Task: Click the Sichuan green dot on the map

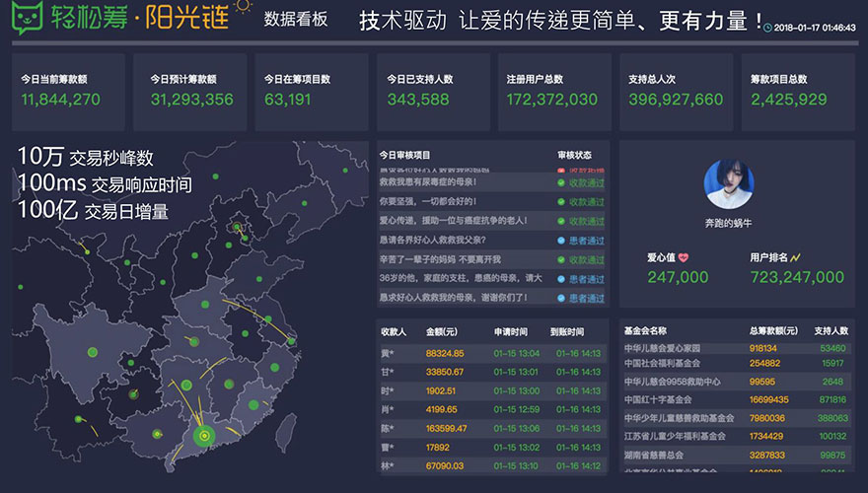Action: [93, 352]
